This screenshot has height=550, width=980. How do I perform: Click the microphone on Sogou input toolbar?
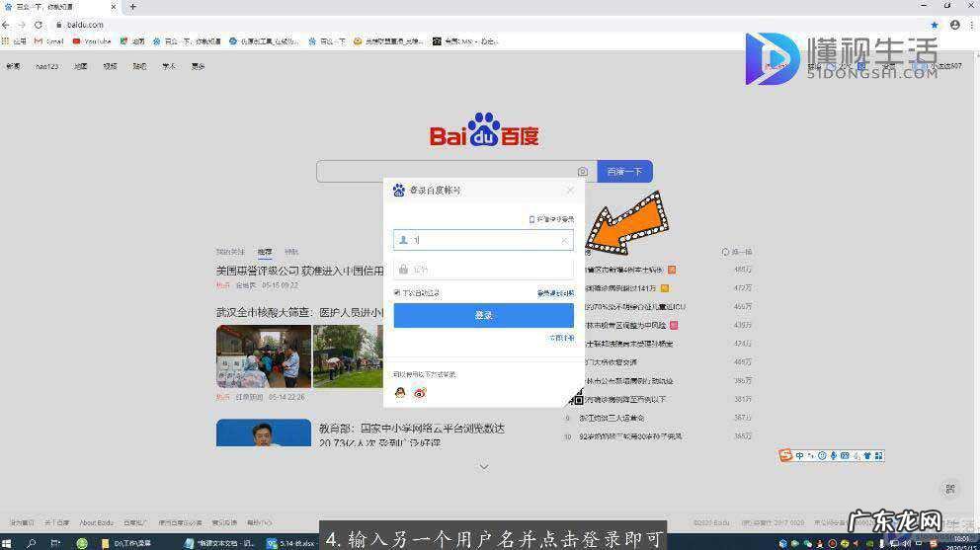click(x=833, y=455)
